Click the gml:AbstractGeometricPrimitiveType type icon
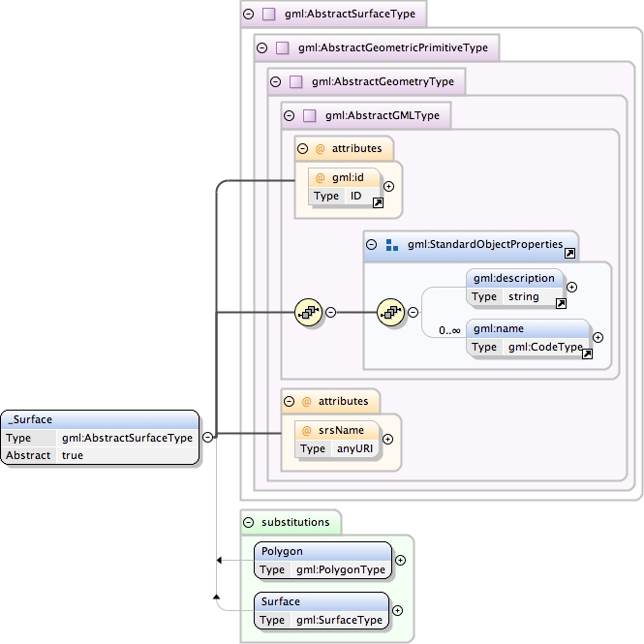Screen dimensions: 644x644 click(x=283, y=48)
